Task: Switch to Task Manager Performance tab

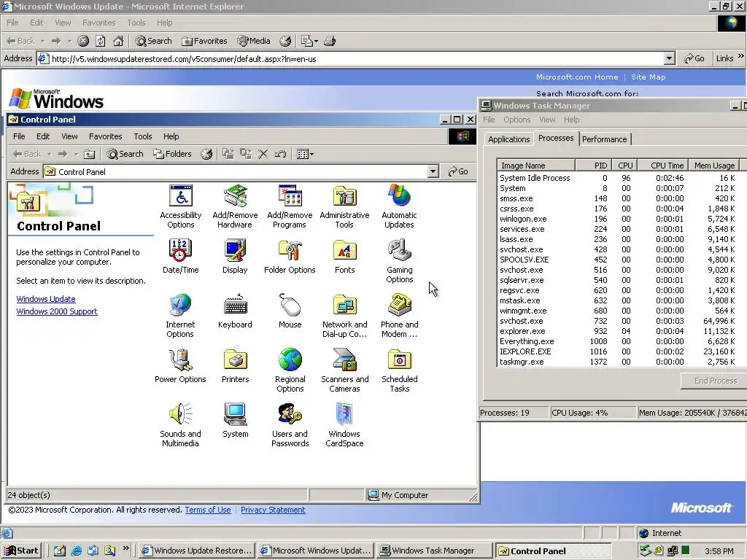Action: pos(605,139)
